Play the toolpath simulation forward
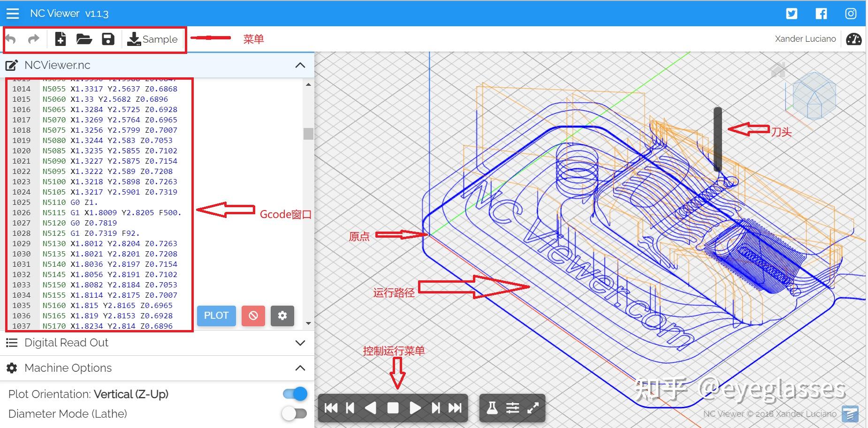 415,408
